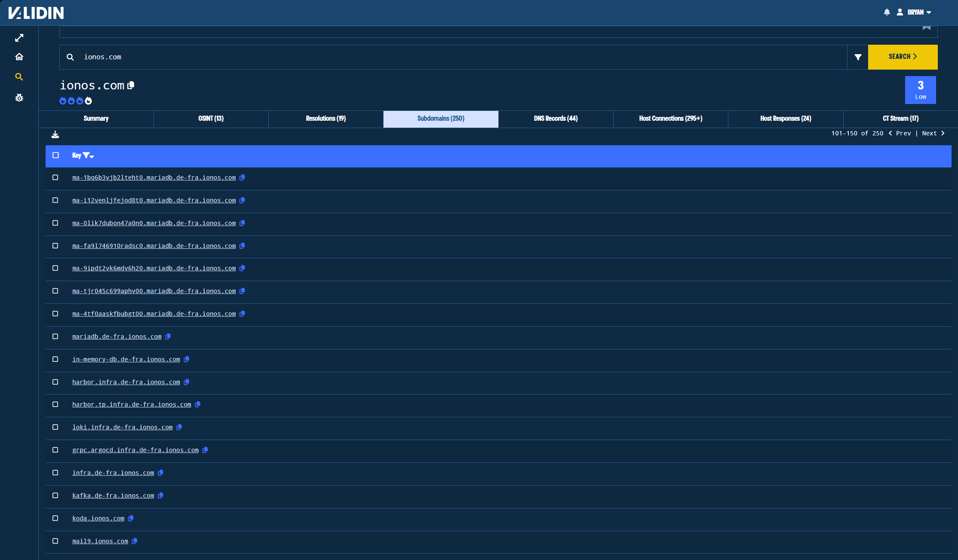Check the infra.de-fra.ionos.com row box

pyautogui.click(x=55, y=473)
